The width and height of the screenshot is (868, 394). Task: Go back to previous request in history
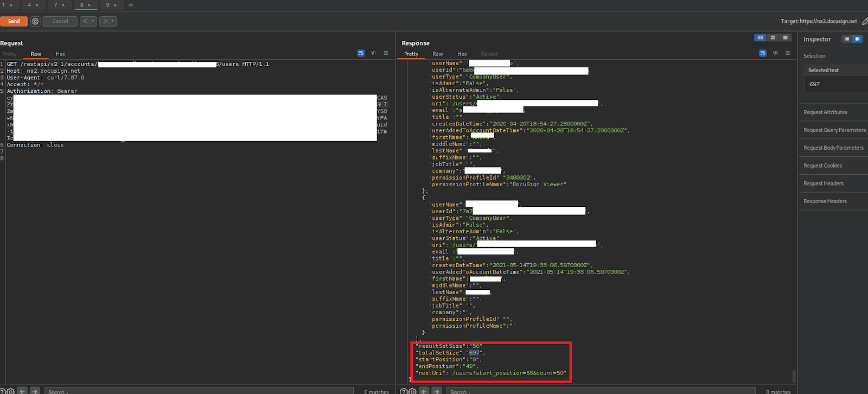tap(85, 21)
